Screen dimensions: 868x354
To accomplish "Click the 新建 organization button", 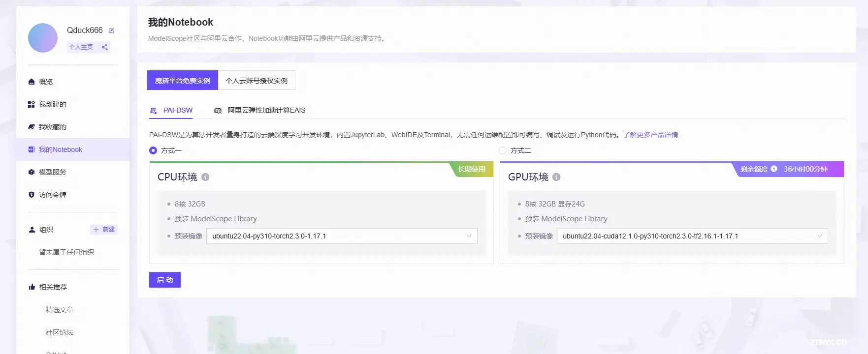I will coord(104,230).
